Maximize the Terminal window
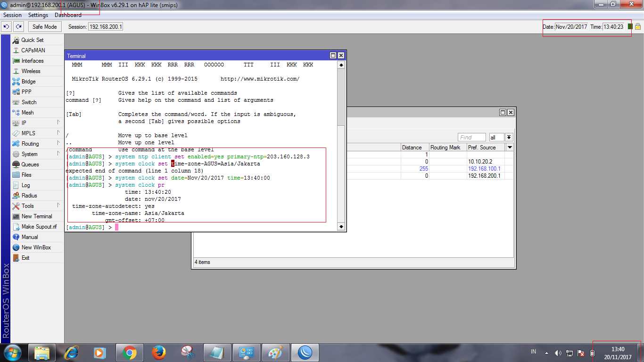644x362 pixels. [x=333, y=56]
